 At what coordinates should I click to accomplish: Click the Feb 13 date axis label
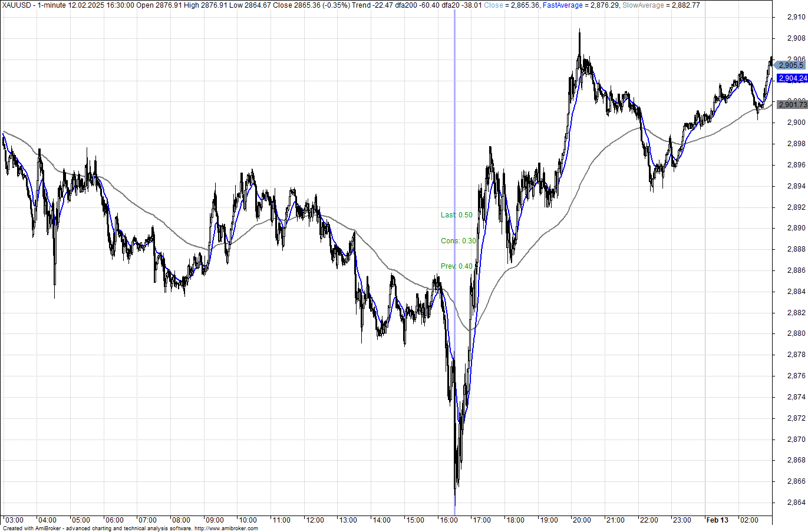(x=717, y=520)
